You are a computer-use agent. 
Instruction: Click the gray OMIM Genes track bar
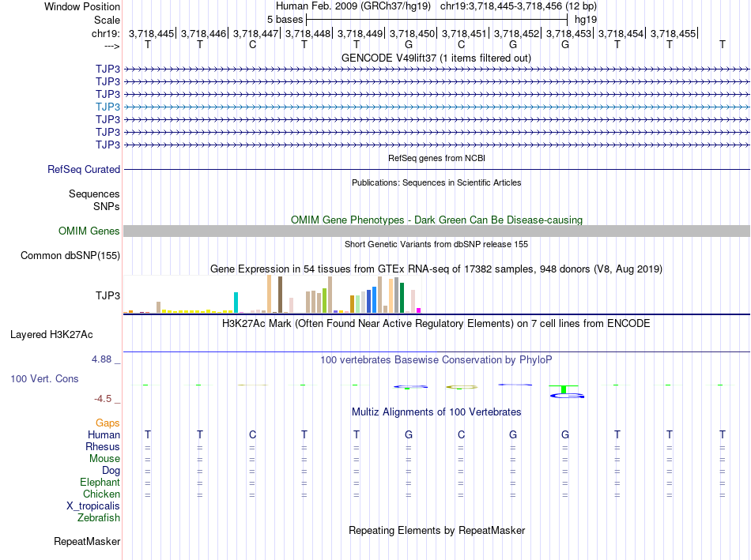coord(436,231)
